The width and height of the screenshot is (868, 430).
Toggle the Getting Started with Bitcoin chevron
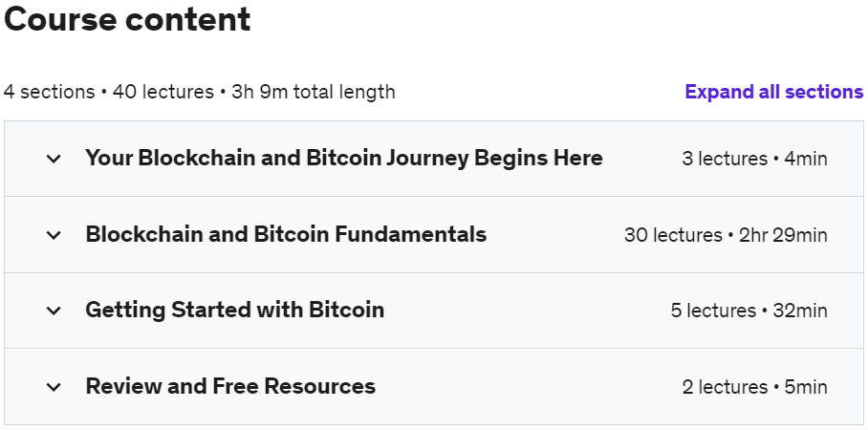[54, 311]
